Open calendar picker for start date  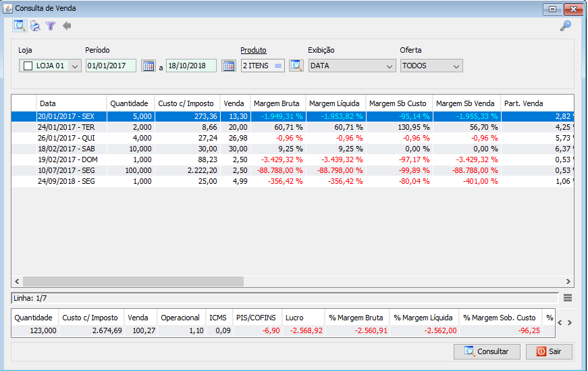coord(148,66)
